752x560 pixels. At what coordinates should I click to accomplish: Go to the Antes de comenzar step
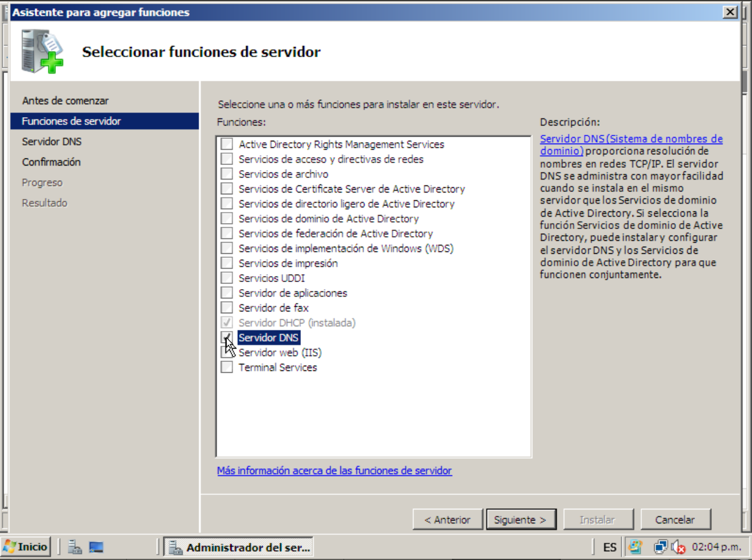tap(65, 101)
